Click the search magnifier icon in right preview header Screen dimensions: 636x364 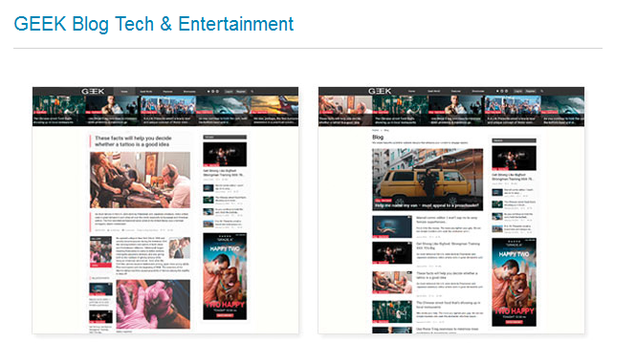[541, 92]
